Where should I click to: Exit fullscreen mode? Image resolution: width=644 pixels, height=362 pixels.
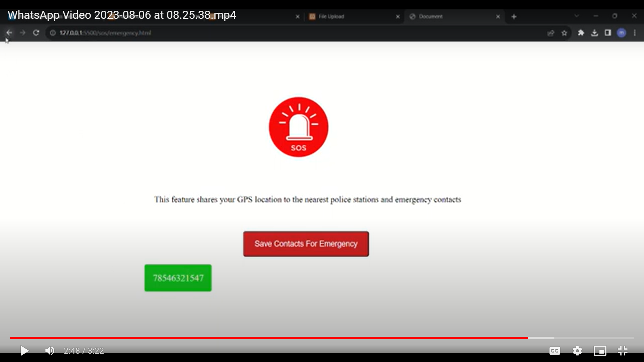coord(623,351)
